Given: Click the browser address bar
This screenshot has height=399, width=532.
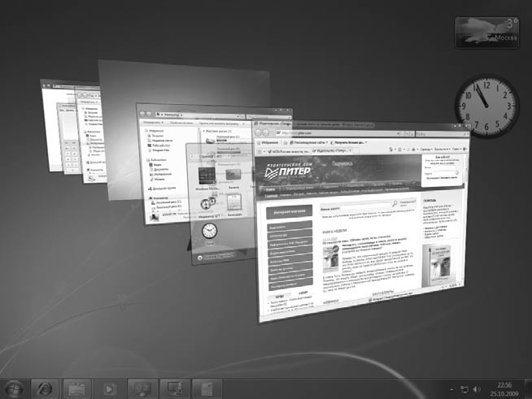Looking at the screenshot, I should 325,132.
